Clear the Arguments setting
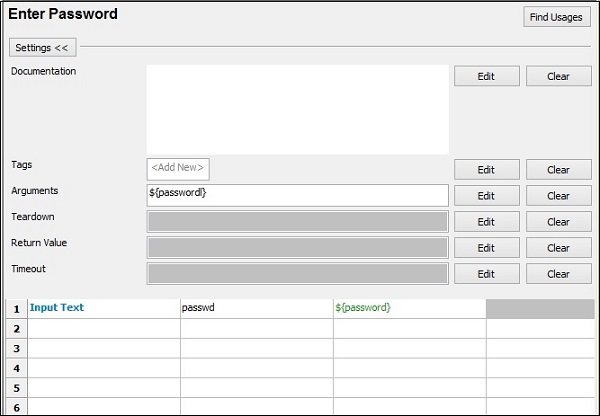 click(558, 196)
